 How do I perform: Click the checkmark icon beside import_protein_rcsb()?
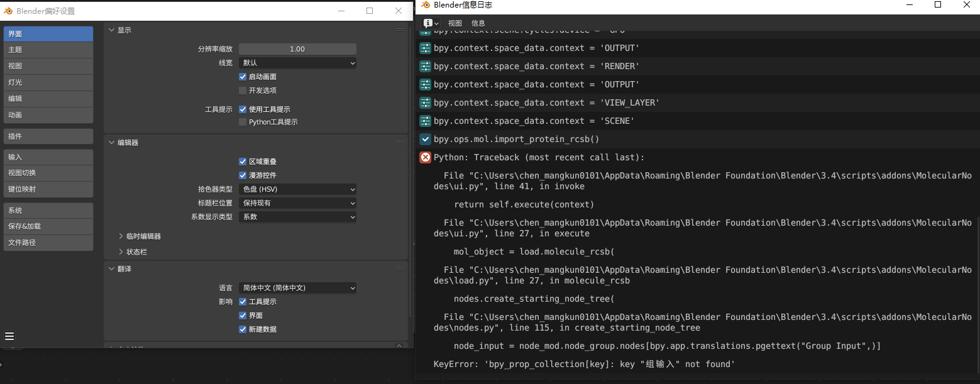pos(425,139)
